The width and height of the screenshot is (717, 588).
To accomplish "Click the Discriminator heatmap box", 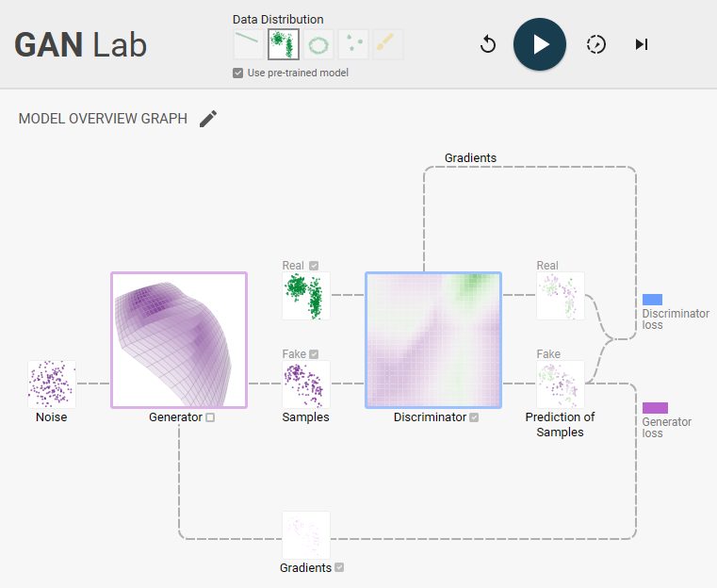I will point(433,340).
